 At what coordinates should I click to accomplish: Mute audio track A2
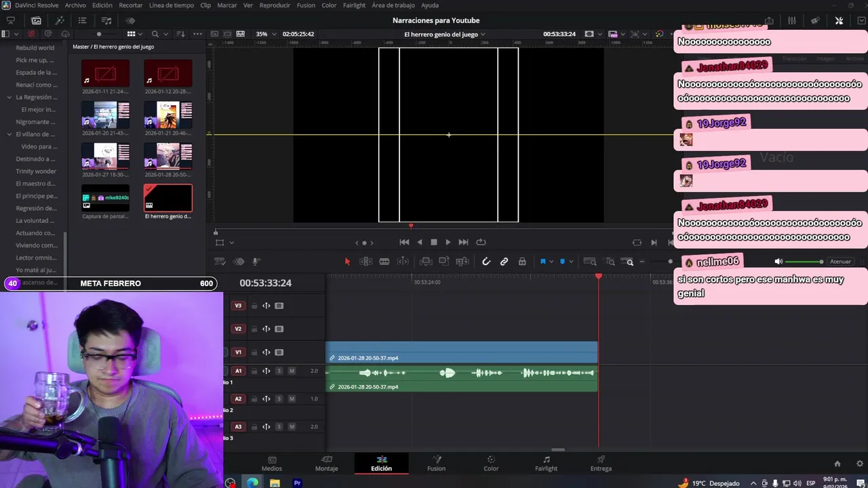point(292,399)
